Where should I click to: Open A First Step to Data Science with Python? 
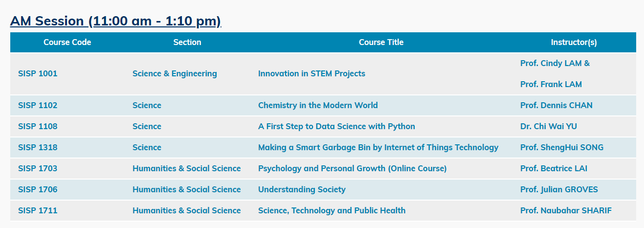point(336,126)
